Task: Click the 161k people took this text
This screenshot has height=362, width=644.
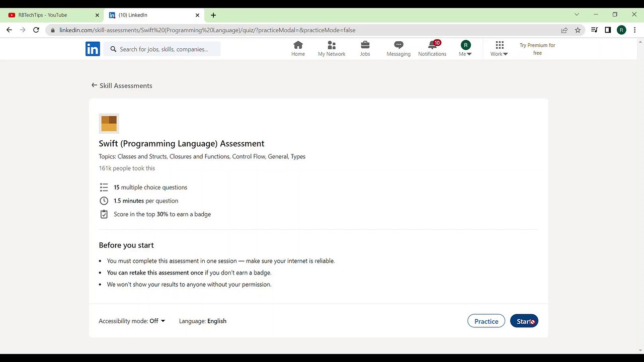Action: (127, 168)
